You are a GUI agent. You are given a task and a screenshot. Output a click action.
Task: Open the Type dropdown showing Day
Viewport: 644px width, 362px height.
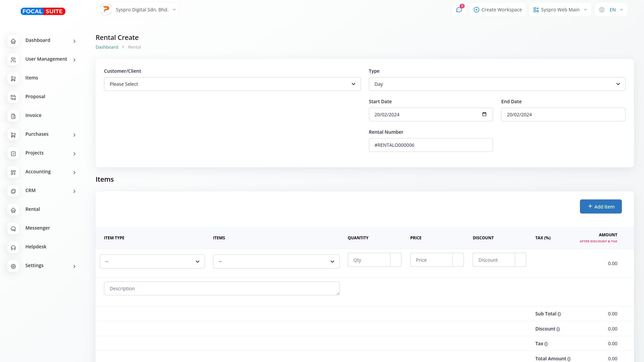click(x=497, y=84)
